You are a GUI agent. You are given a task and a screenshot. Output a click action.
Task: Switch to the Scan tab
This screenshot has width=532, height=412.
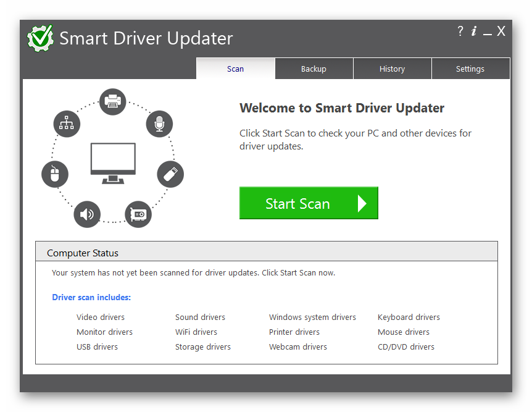236,69
